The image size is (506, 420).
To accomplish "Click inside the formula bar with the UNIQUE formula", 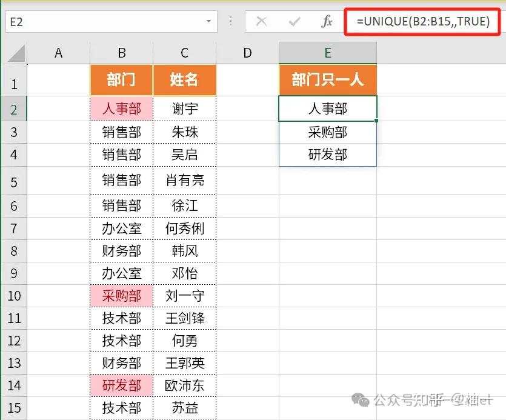I will point(421,21).
